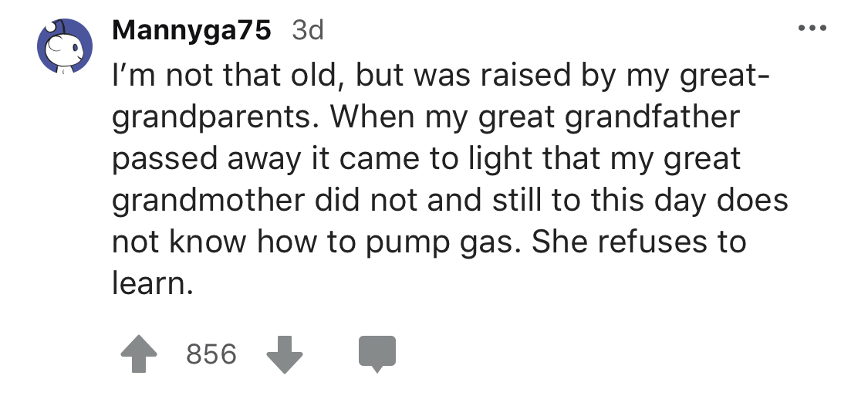Open the Mannyga75 user profile link
Image resolution: width=868 pixels, height=396 pixels.
click(191, 31)
